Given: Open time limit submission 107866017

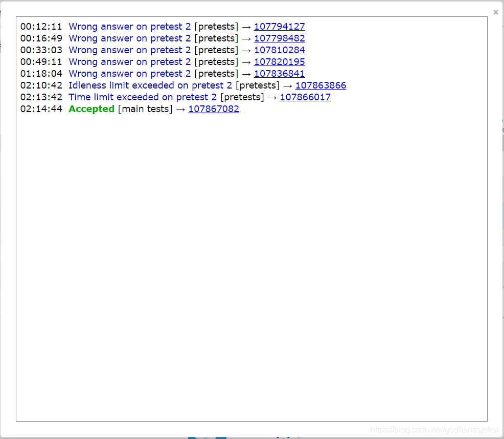Looking at the screenshot, I should (x=305, y=97).
